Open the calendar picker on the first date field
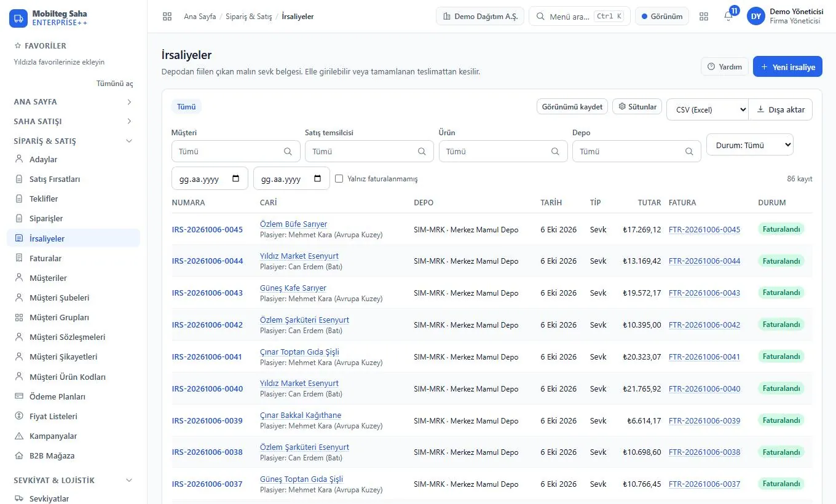 [236, 179]
